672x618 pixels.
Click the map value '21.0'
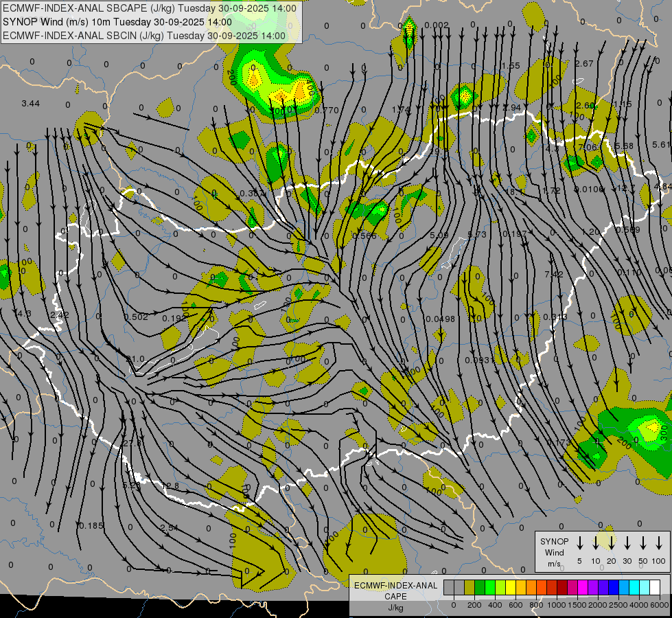(135, 359)
